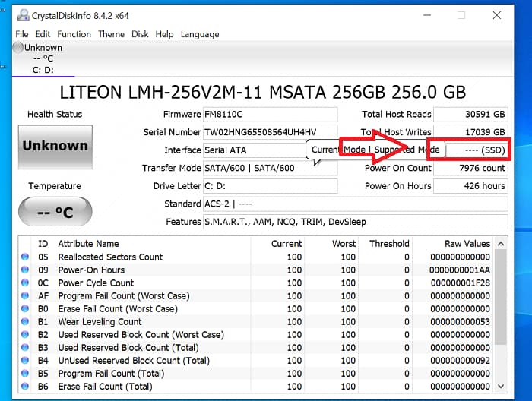Open the Theme menu
This screenshot has width=532, height=401.
coord(111,34)
